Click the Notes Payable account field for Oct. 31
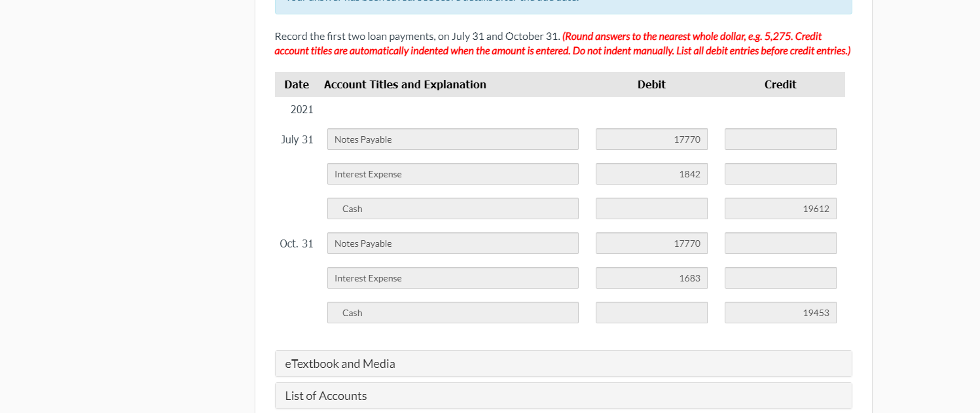The width and height of the screenshot is (980, 413). click(452, 243)
